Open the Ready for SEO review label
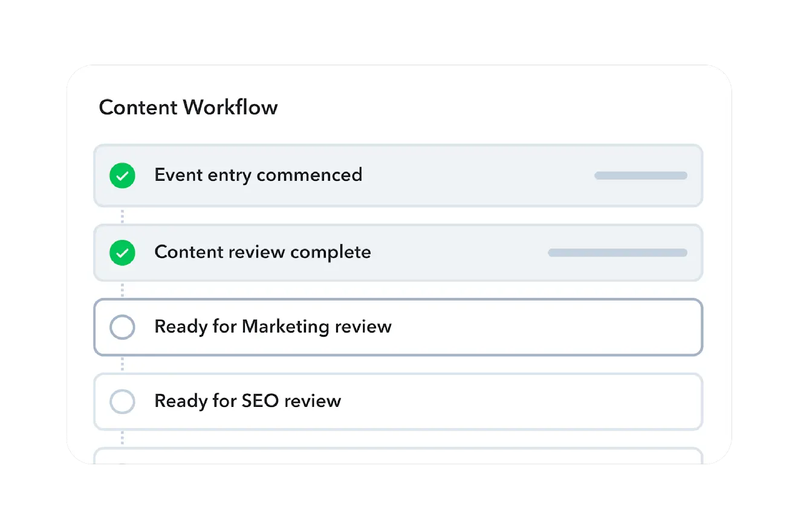The image size is (798, 532). point(247,401)
